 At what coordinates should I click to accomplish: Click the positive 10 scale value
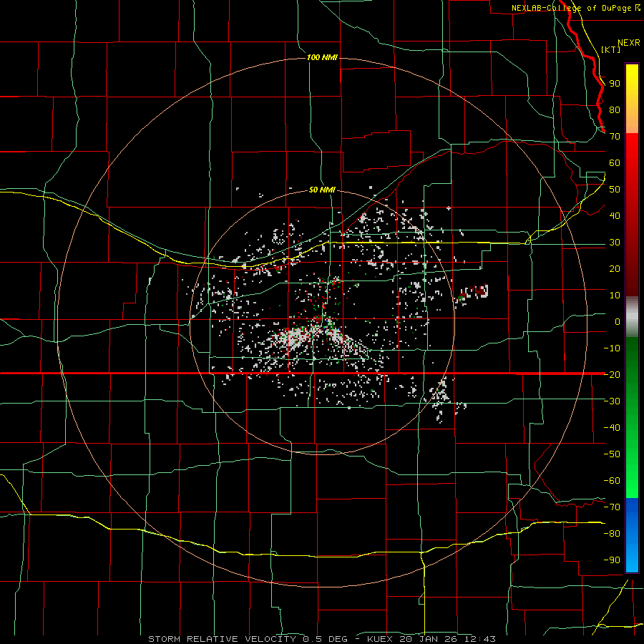click(x=615, y=296)
